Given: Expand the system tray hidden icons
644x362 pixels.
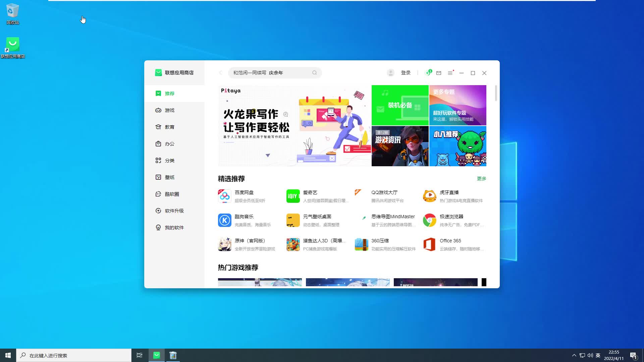Looking at the screenshot, I should point(574,355).
